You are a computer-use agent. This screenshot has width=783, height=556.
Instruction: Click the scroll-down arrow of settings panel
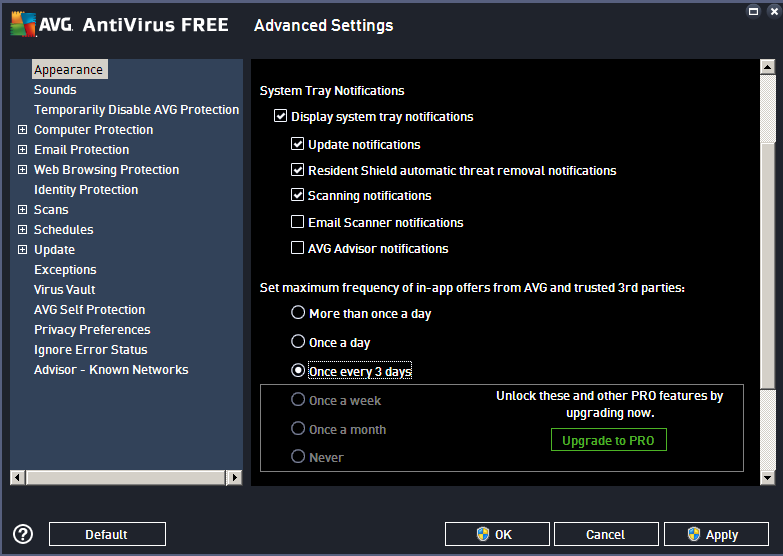click(x=768, y=478)
